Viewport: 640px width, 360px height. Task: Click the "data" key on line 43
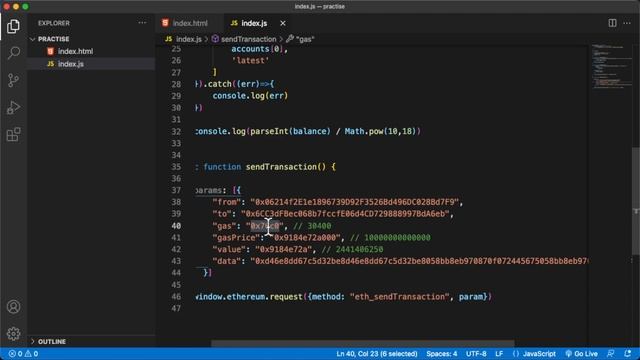point(226,261)
